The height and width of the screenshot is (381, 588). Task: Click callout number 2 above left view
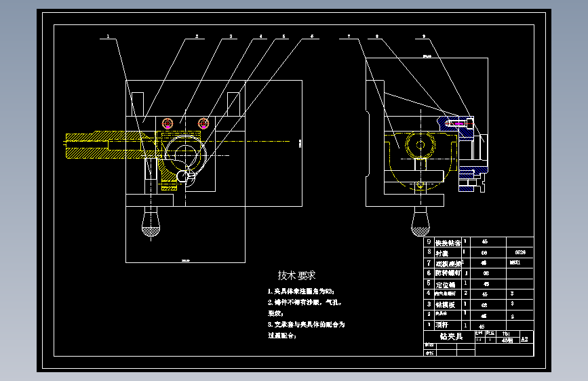tap(197, 37)
